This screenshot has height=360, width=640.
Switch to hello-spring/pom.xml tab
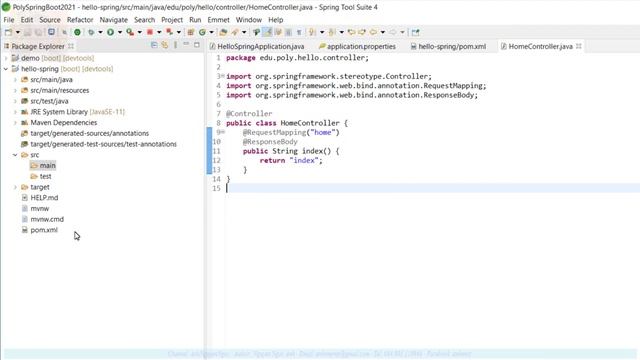point(449,47)
